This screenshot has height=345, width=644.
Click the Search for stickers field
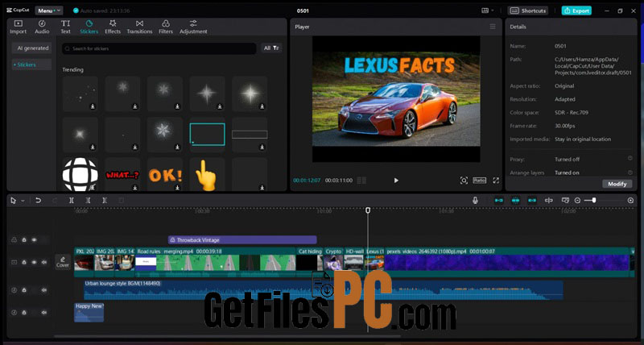click(159, 48)
